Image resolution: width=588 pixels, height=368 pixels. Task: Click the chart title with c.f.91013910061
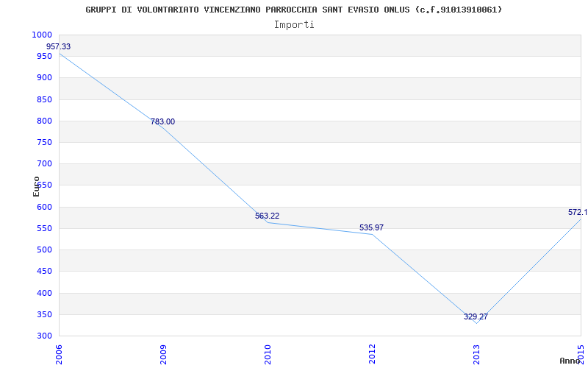[x=293, y=10]
